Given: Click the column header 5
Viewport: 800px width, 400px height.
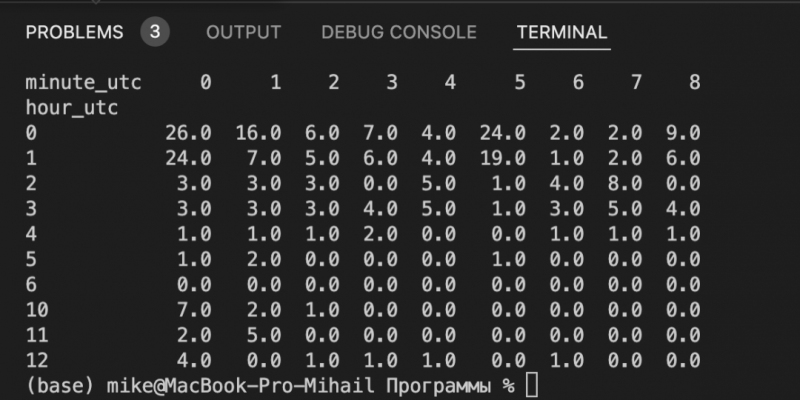Looking at the screenshot, I should (520, 83).
